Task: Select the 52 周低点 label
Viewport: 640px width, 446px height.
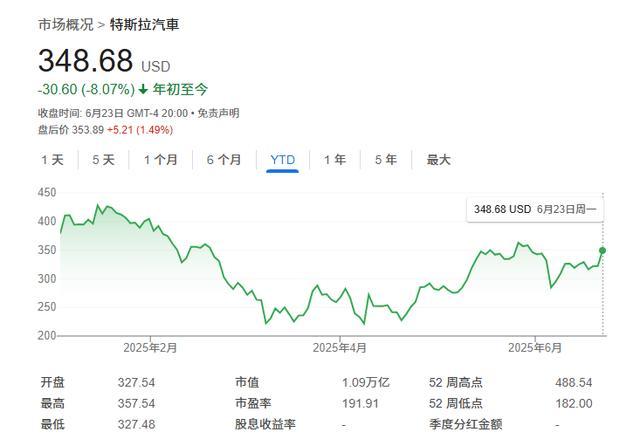Action: [456, 404]
